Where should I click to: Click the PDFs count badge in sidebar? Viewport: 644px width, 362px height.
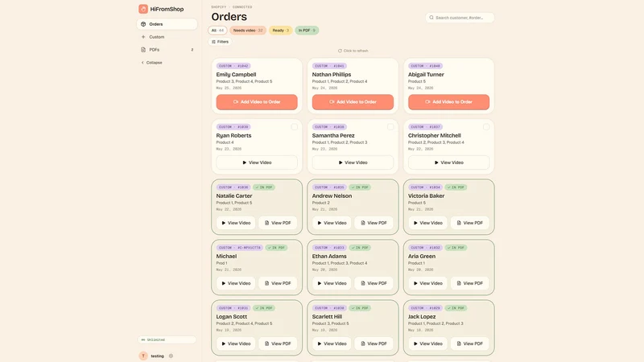point(192,50)
